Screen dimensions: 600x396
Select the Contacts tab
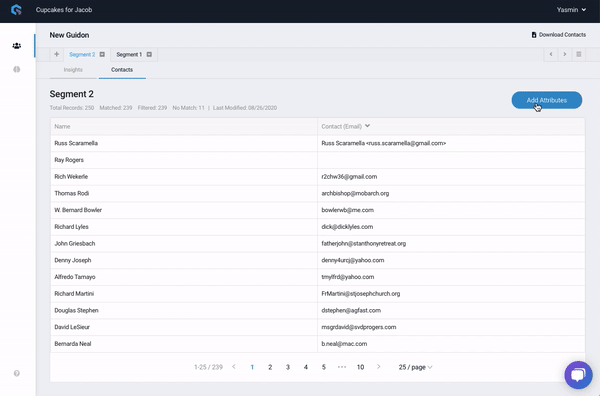(x=122, y=70)
